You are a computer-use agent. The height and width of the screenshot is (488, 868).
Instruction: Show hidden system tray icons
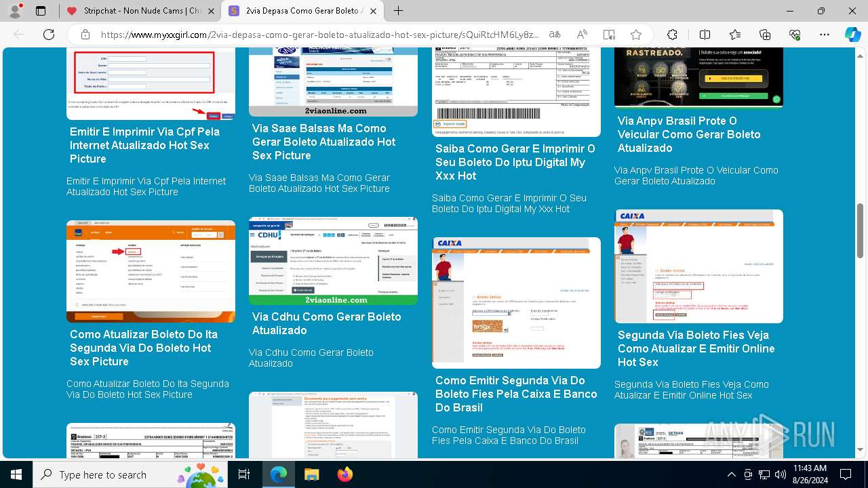(731, 474)
